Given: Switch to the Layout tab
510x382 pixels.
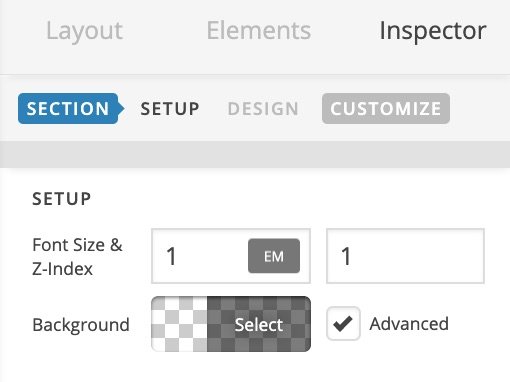Looking at the screenshot, I should click(x=84, y=31).
